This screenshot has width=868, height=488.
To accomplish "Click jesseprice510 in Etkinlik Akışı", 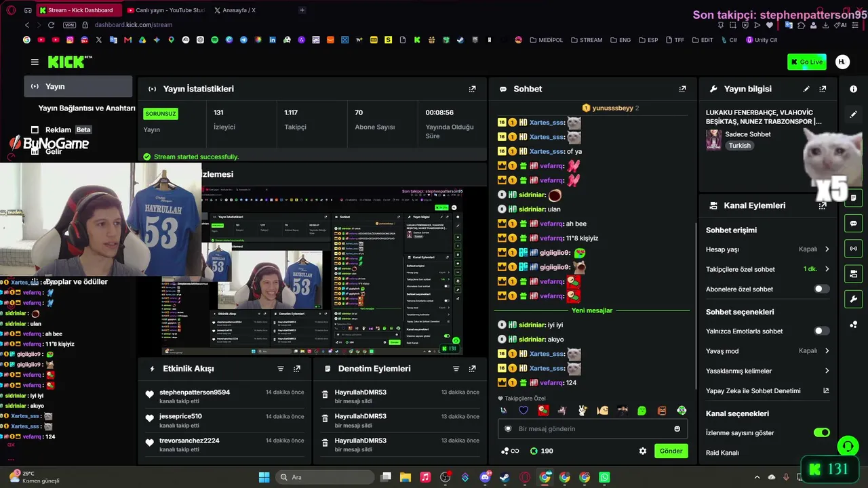I will pyautogui.click(x=180, y=417).
